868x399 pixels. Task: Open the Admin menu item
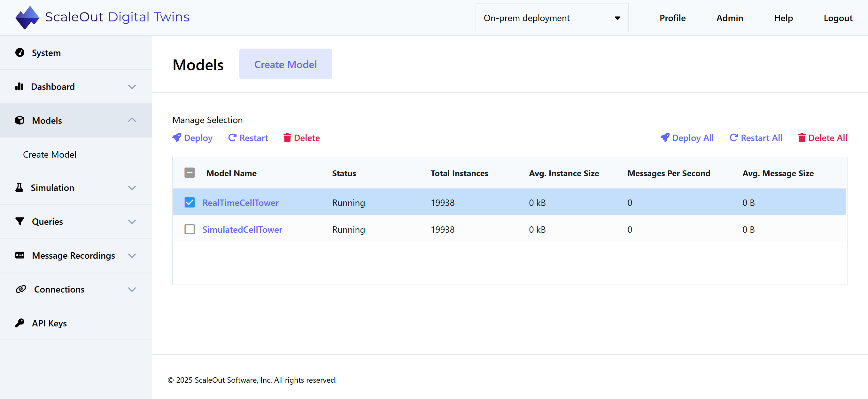(730, 18)
